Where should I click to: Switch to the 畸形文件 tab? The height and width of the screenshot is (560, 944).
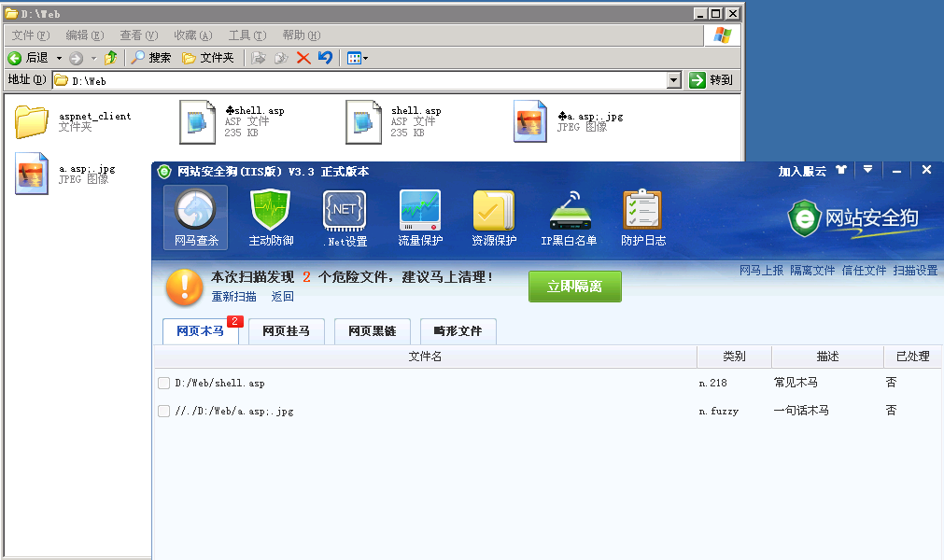[458, 331]
